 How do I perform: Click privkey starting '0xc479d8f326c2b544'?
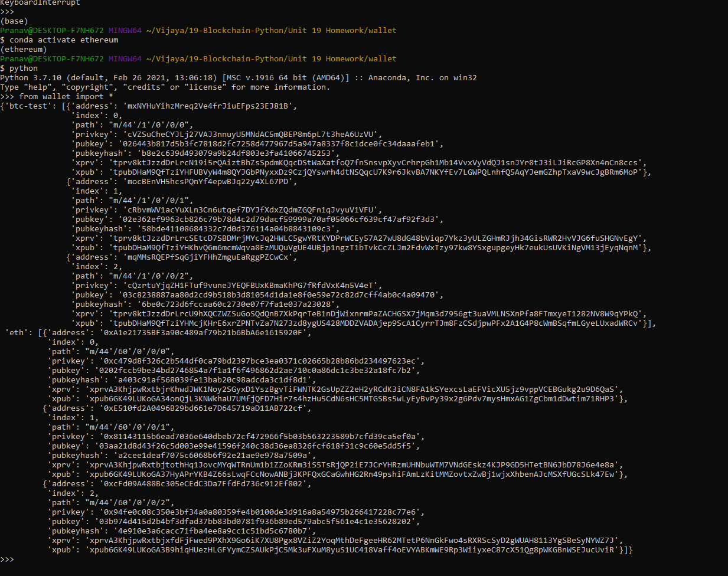tap(260, 361)
